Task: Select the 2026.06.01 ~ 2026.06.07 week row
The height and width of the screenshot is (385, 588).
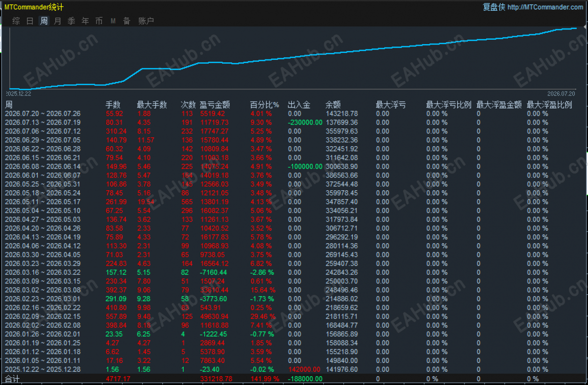Action: point(294,175)
